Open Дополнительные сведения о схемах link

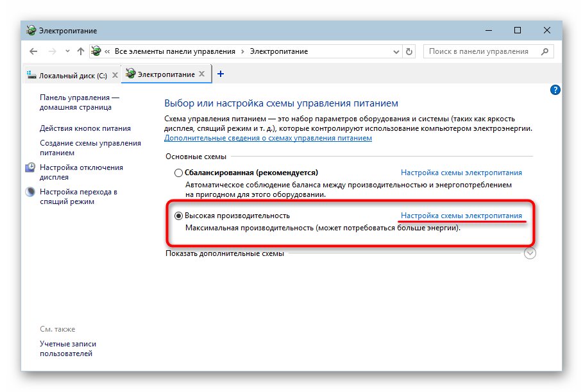(x=267, y=138)
